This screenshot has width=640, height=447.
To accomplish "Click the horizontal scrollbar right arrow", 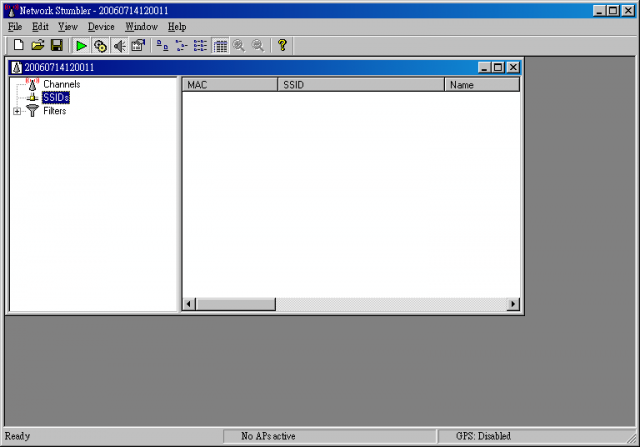I will 513,304.
